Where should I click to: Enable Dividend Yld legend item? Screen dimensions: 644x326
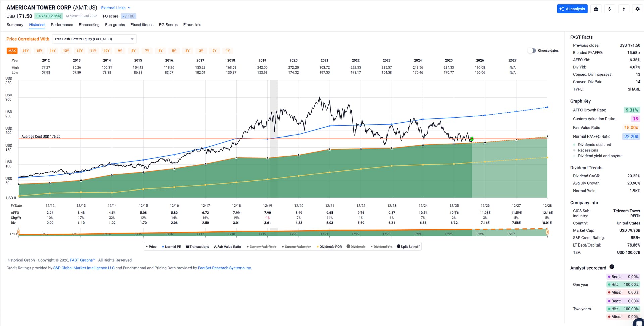381,247
